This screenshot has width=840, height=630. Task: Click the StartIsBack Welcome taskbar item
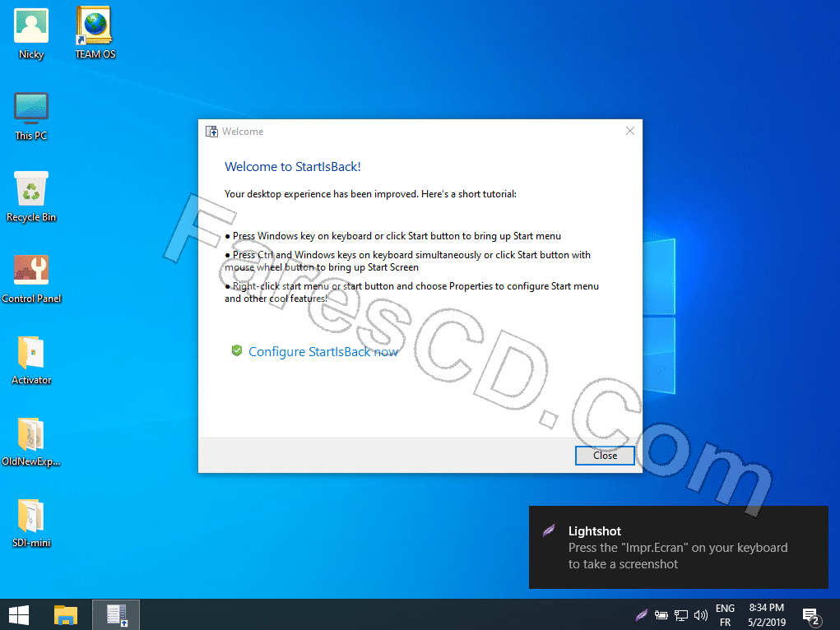[116, 615]
